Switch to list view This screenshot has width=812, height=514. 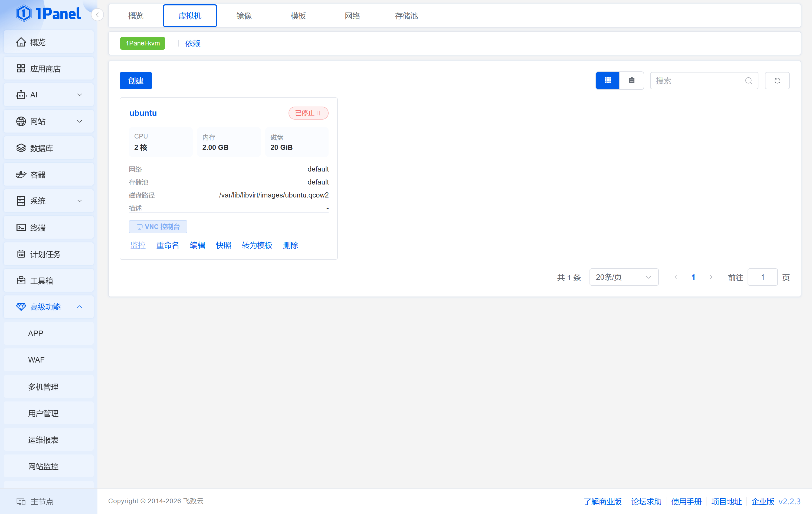tap(631, 81)
